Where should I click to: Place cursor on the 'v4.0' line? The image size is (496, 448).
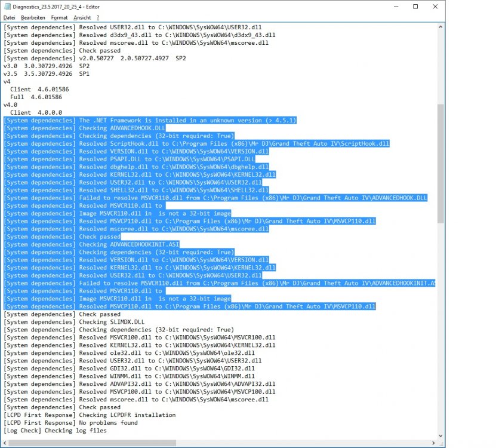[x=9, y=105]
